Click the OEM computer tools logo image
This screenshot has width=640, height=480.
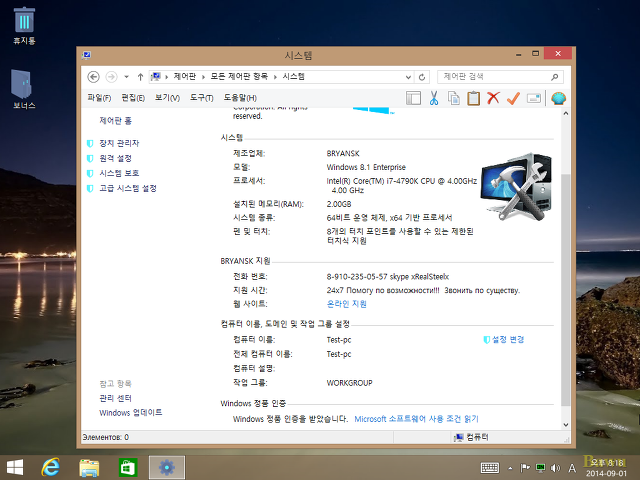[x=517, y=187]
